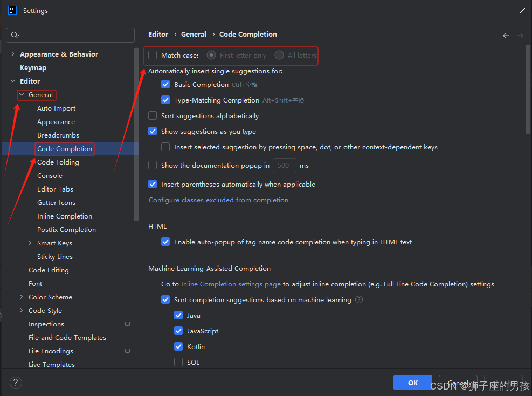Uncheck Type-Matching Completion checkbox
Image resolution: width=532 pixels, height=396 pixels.
coord(165,100)
